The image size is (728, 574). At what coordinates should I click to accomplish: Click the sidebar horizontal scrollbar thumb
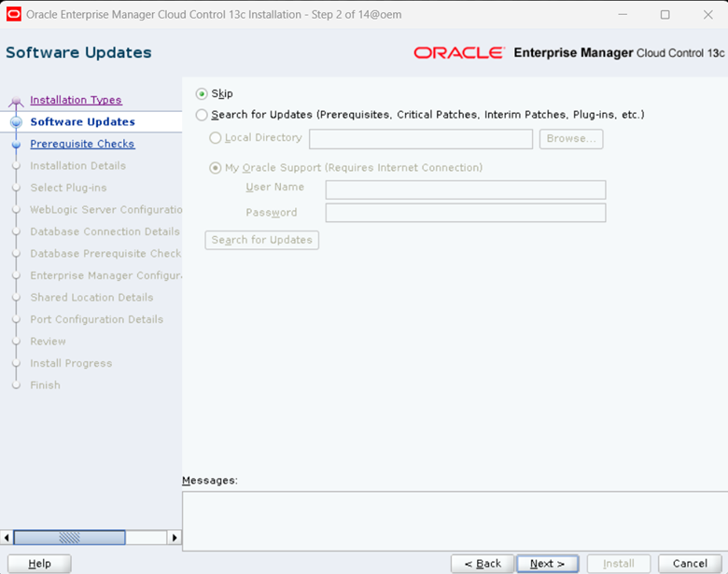[70, 538]
